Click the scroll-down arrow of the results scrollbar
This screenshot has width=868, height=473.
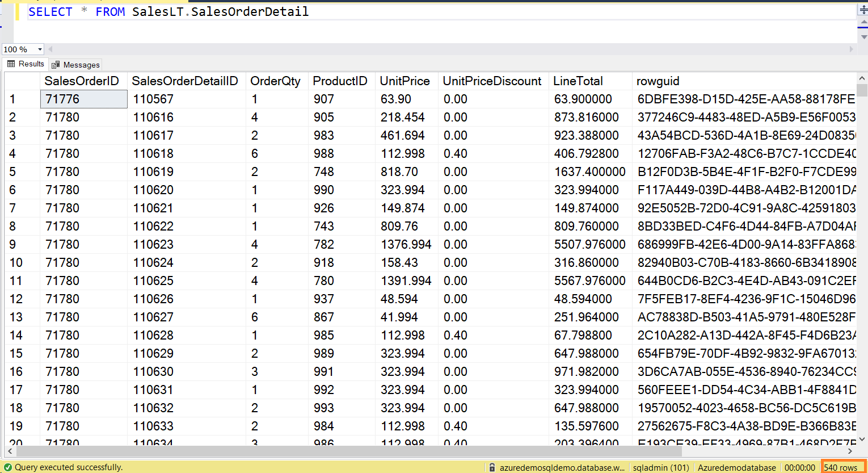tap(863, 438)
